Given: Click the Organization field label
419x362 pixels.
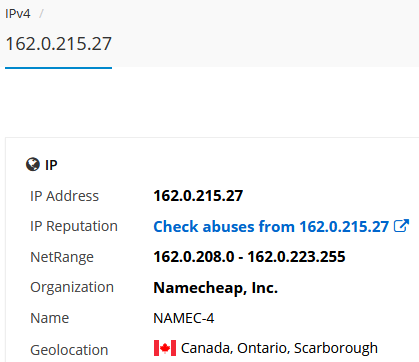Looking at the screenshot, I should pos(72,288).
